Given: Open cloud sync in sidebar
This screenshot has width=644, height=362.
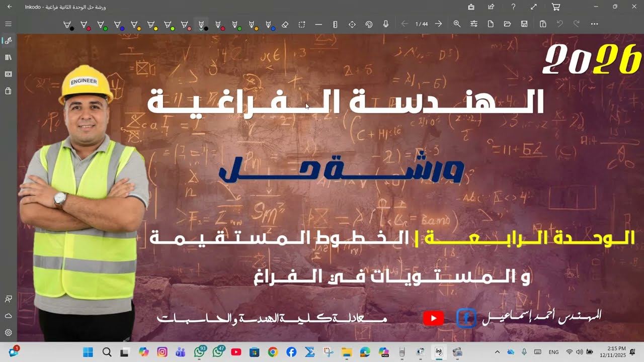Looking at the screenshot, I should pos(8,316).
